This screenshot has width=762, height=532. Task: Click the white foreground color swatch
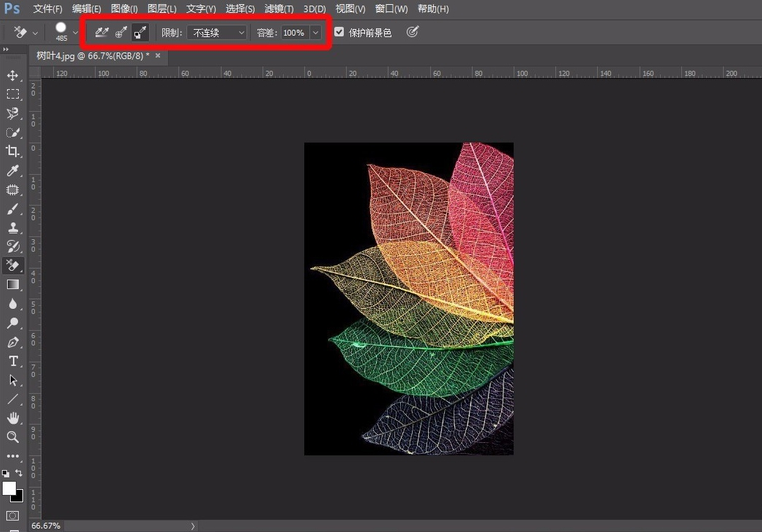pos(10,488)
